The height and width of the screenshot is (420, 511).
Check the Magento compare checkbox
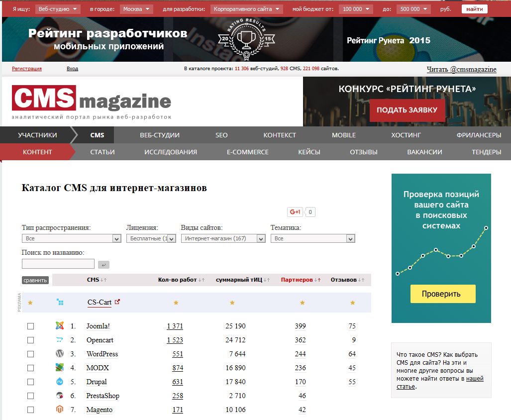pyautogui.click(x=31, y=410)
